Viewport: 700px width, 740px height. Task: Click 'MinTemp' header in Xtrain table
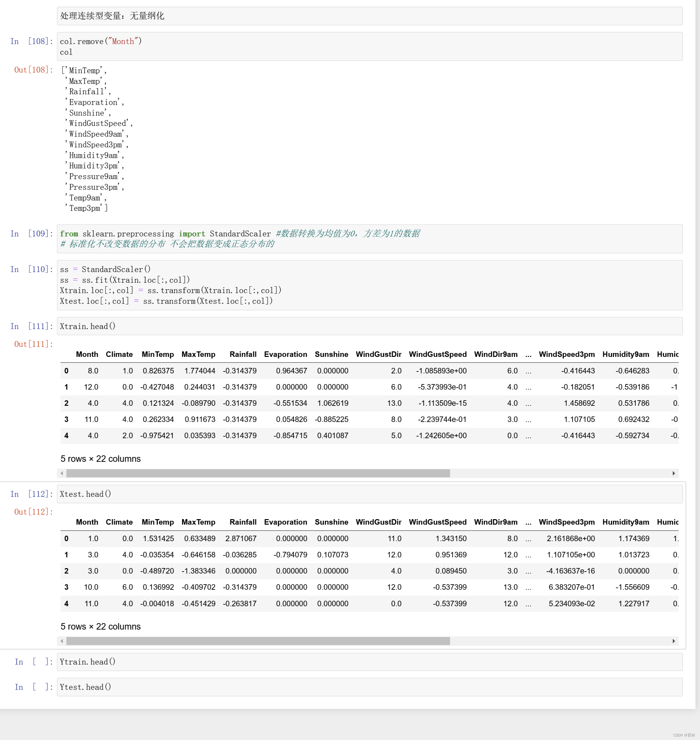coord(157,354)
